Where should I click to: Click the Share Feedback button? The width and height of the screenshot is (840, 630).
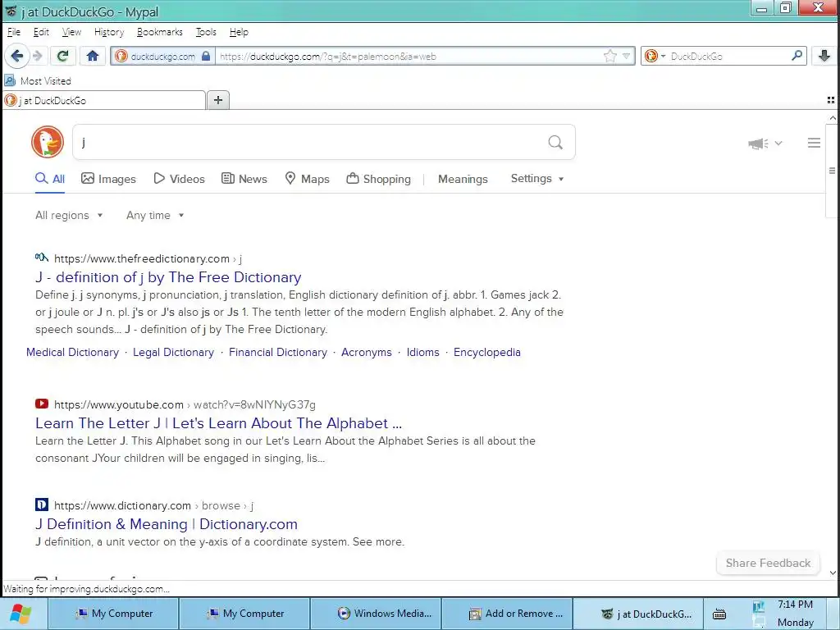[768, 563]
